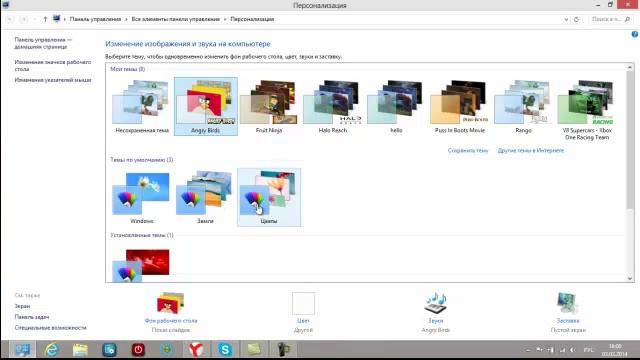Click the taskbar clock
This screenshot has height=360, width=640.
[x=614, y=350]
